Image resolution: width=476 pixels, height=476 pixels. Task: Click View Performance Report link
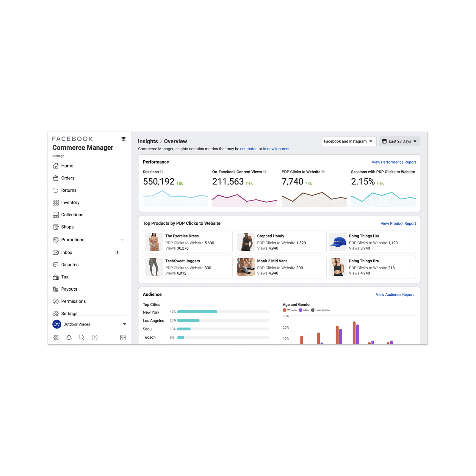click(394, 162)
